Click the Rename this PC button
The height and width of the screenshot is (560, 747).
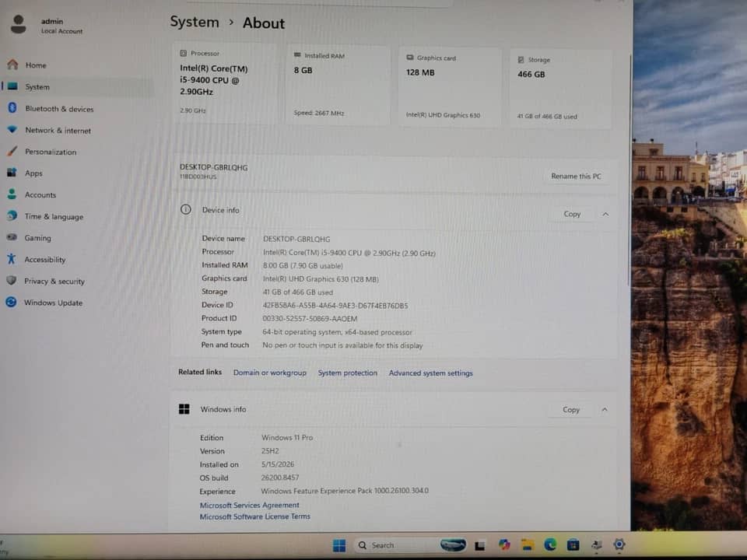click(576, 177)
